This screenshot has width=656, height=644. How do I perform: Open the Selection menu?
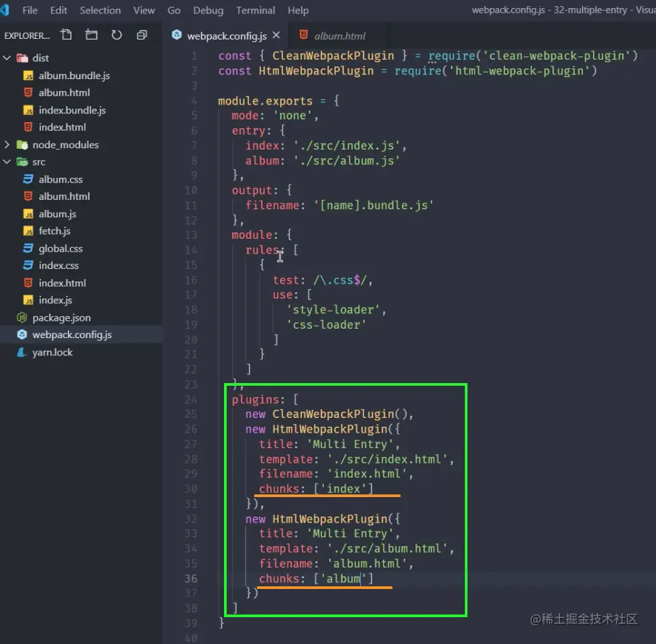101,11
